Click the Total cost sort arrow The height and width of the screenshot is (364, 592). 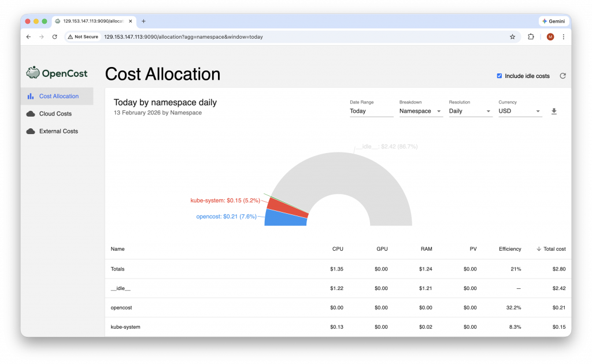pos(539,249)
